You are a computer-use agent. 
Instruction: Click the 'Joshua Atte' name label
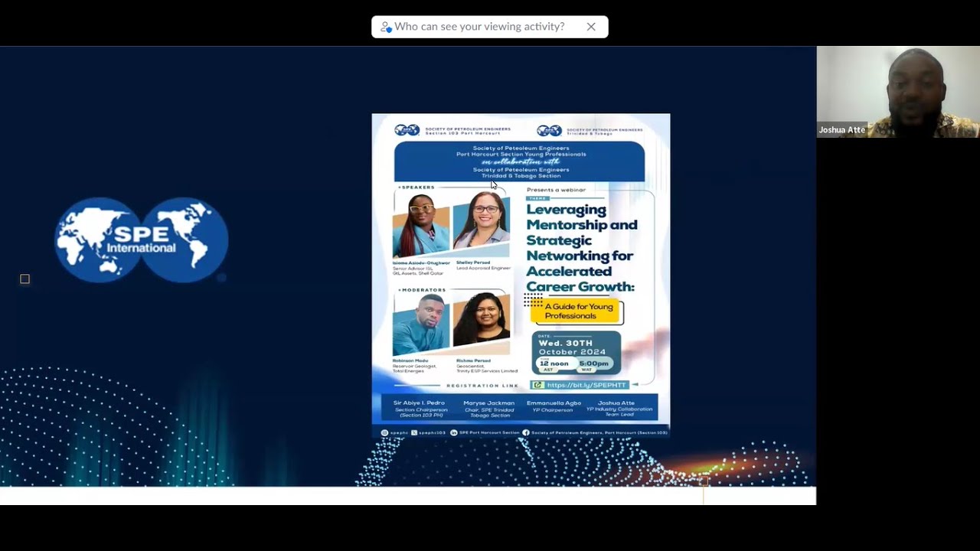(841, 130)
